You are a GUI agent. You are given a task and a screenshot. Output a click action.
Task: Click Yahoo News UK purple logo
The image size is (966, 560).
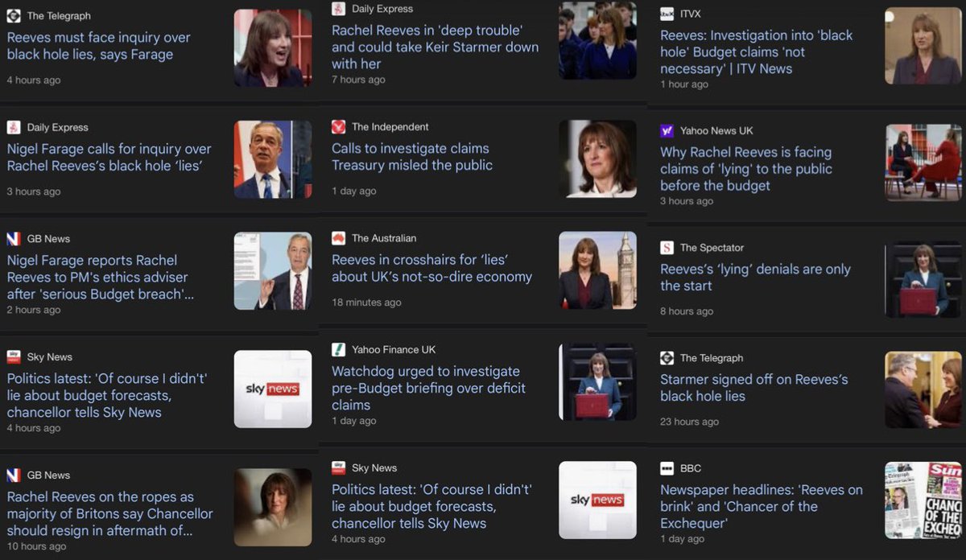pos(667,130)
